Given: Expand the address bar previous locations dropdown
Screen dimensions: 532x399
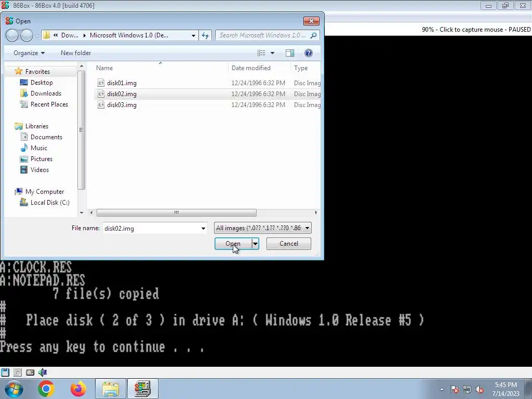Looking at the screenshot, I should 193,35.
